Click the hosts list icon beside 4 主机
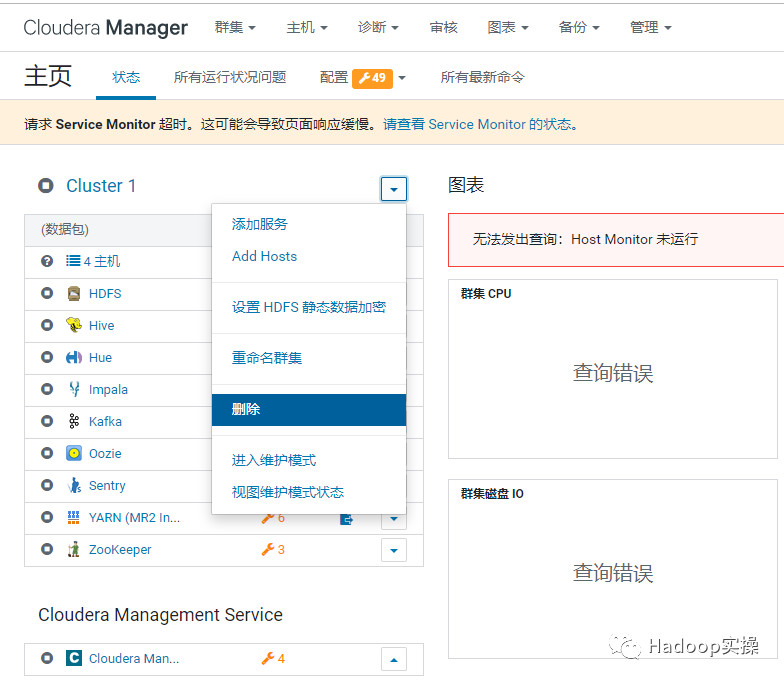784x682 pixels. 73,260
